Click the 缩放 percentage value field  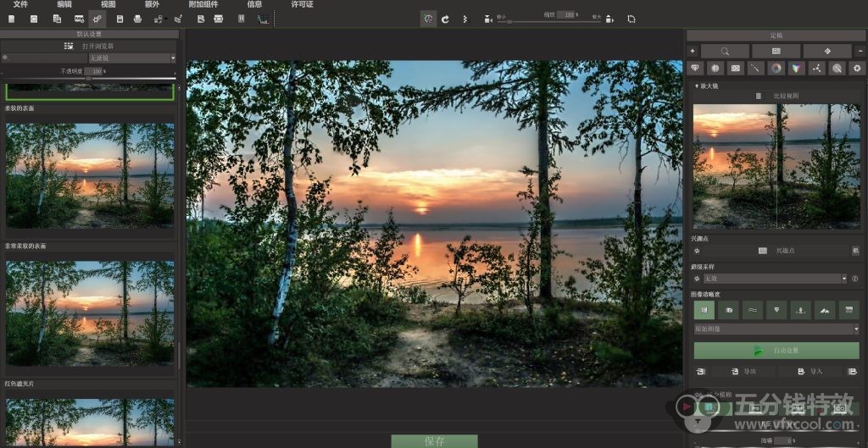tap(565, 15)
